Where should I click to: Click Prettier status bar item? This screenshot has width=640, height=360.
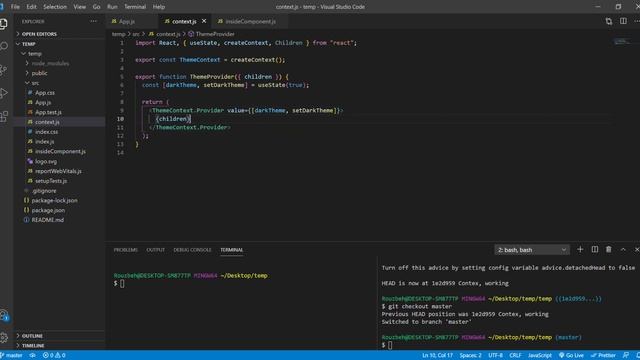[603, 356]
